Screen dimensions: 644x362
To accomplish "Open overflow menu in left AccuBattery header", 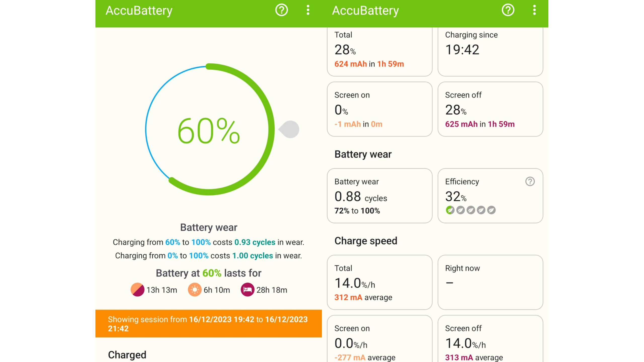I will click(308, 10).
